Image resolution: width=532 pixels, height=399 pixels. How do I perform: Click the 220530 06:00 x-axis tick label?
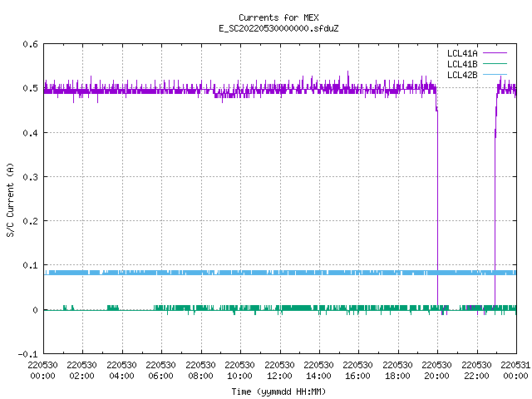pyautogui.click(x=160, y=371)
